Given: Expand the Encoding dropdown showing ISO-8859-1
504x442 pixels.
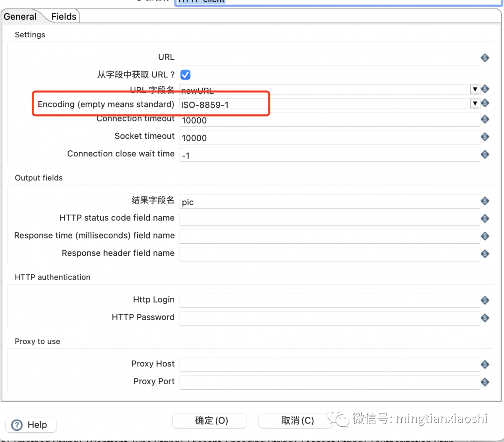Looking at the screenshot, I should 475,104.
